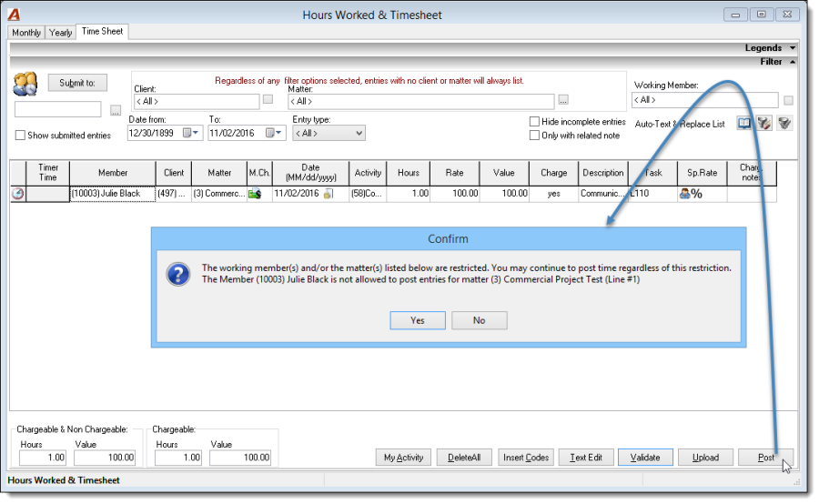Click the Working Member field
This screenshot has height=504, width=819.
tap(704, 100)
